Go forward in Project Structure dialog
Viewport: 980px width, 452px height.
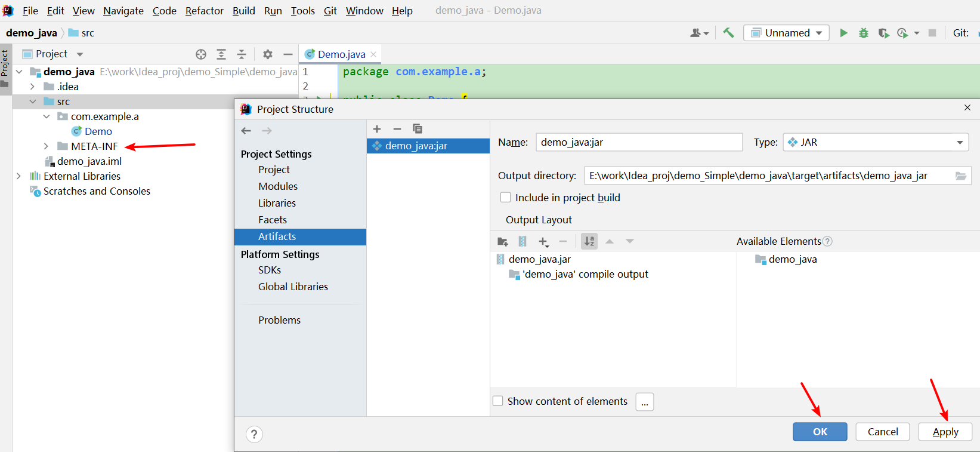pos(267,131)
